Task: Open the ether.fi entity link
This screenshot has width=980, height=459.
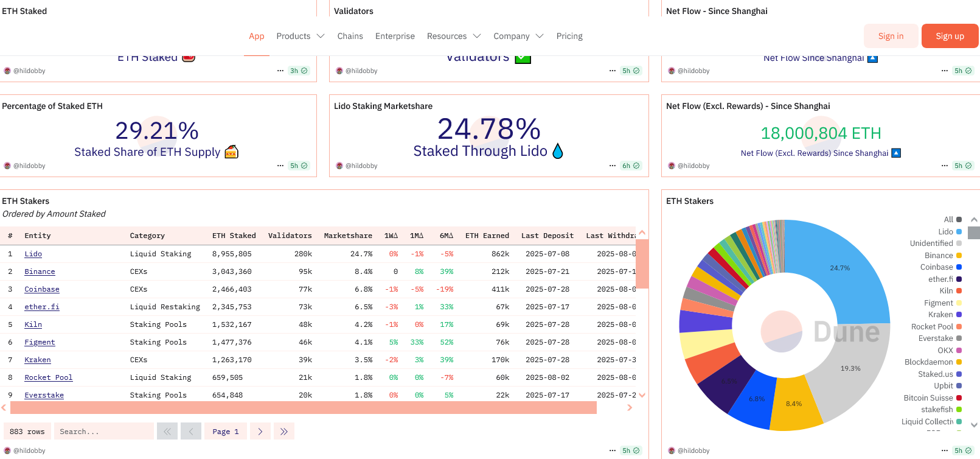Action: tap(42, 307)
